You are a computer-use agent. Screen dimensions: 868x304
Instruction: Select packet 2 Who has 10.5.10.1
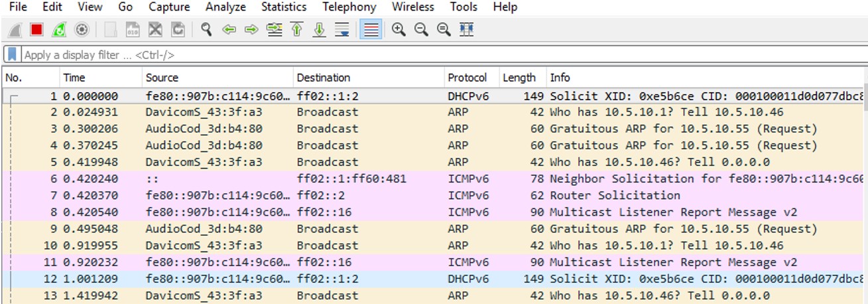click(x=432, y=112)
